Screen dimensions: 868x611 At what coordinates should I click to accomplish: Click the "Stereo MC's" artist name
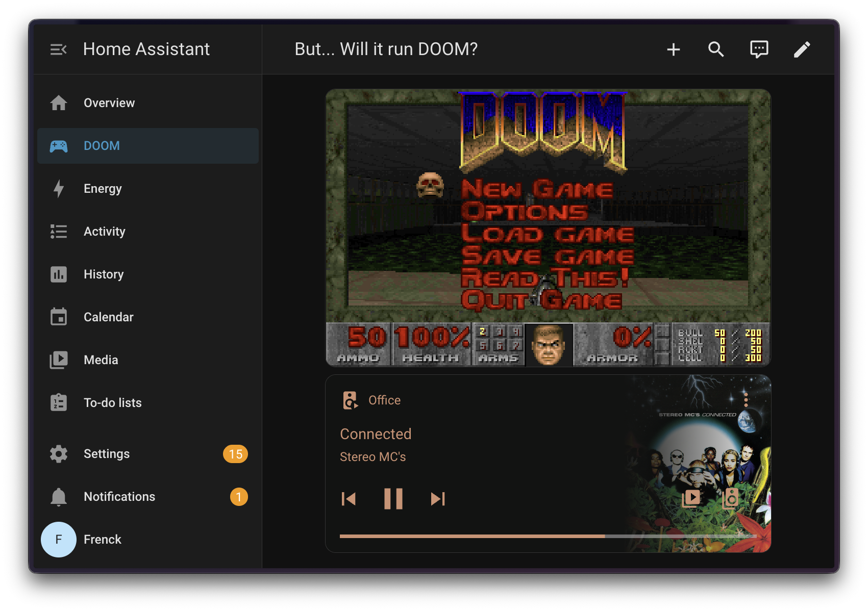click(373, 457)
